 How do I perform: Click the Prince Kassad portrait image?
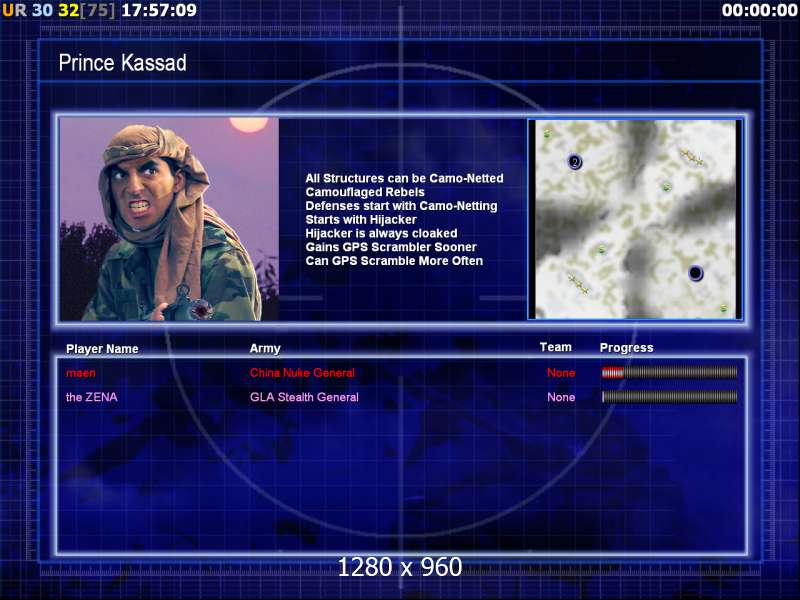tap(169, 219)
